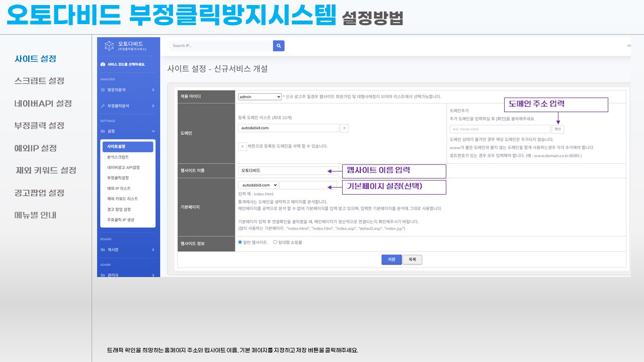Click the wrench icon beside 부정클릭분석
Image resolution: width=644 pixels, height=362 pixels.
click(103, 106)
